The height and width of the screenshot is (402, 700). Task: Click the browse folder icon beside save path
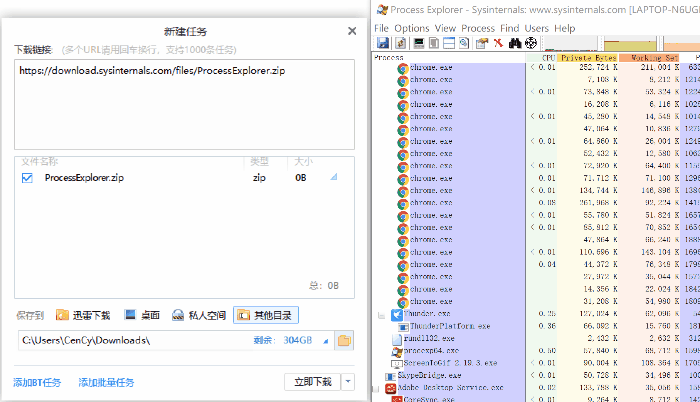click(344, 341)
